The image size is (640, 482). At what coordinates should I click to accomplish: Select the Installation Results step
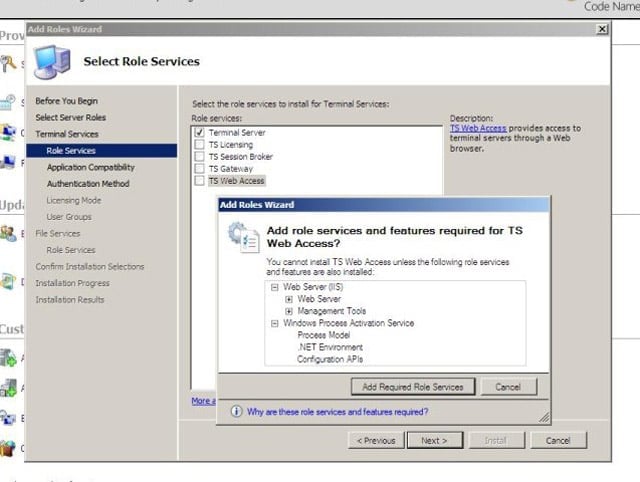70,300
